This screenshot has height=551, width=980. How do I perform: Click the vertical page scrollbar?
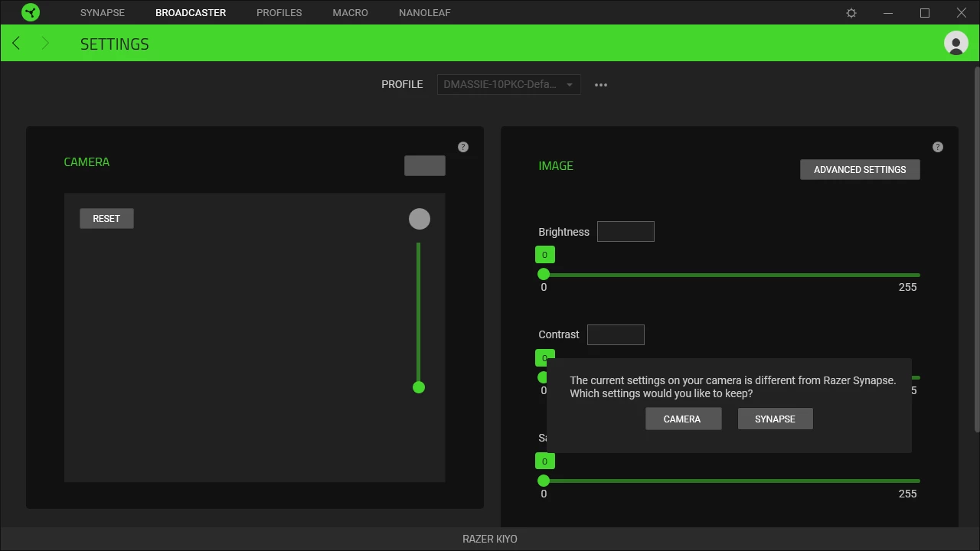pos(977,249)
